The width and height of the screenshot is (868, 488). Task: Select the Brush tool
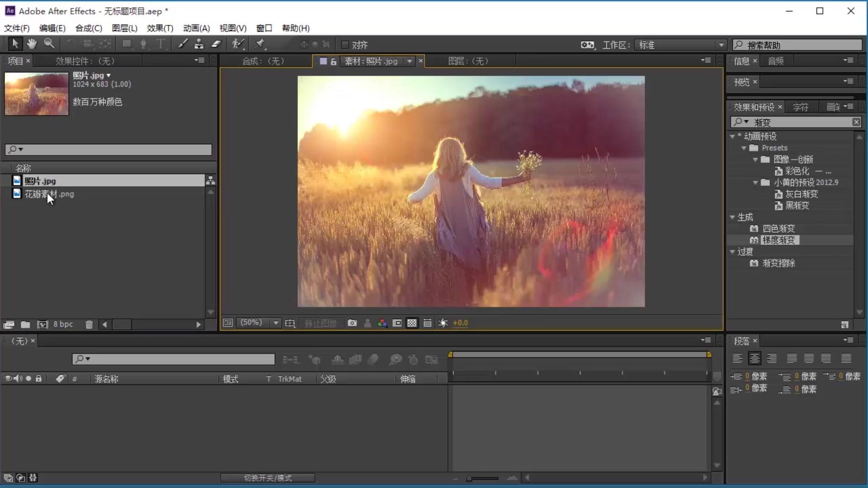pos(183,44)
